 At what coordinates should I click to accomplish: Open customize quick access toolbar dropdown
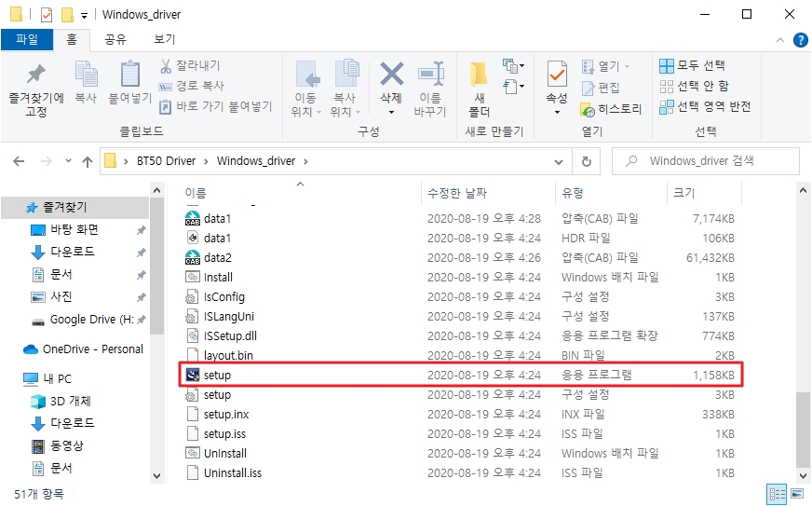(x=84, y=16)
